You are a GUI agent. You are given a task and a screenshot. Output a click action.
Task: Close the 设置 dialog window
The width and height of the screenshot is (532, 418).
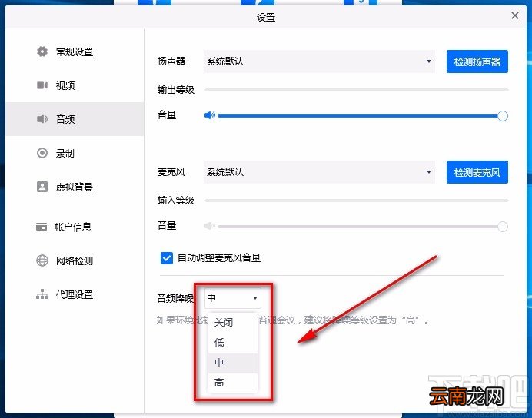[514, 15]
